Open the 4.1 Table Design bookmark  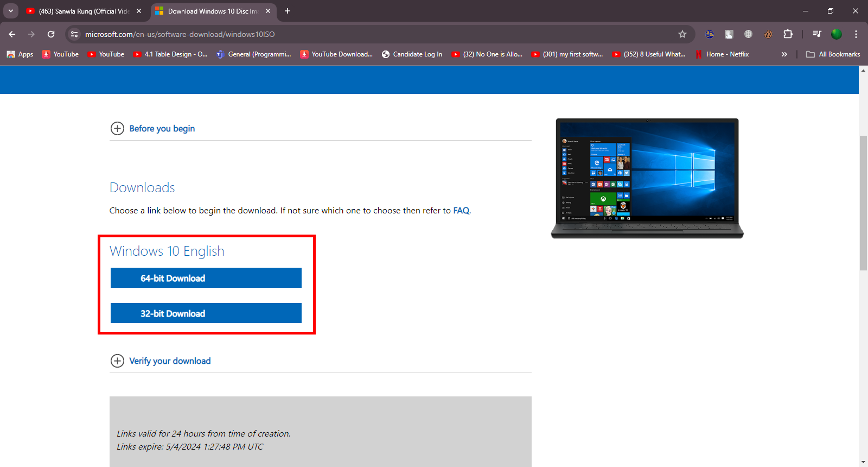pyautogui.click(x=170, y=54)
